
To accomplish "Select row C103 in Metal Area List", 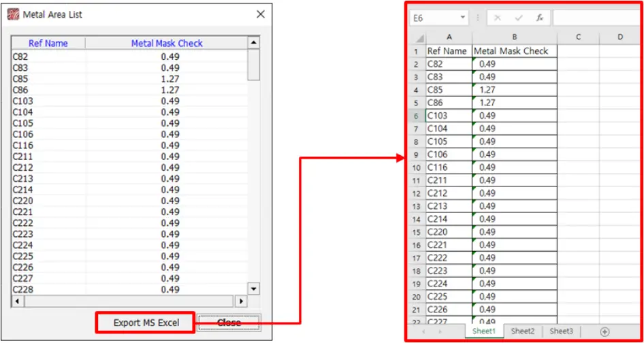I will (129, 101).
